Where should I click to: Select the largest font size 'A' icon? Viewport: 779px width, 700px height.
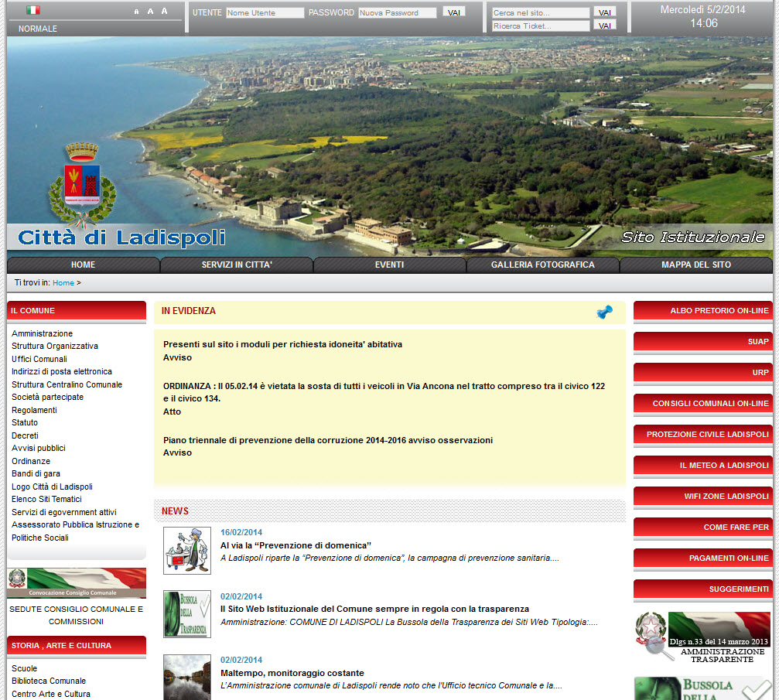point(164,12)
